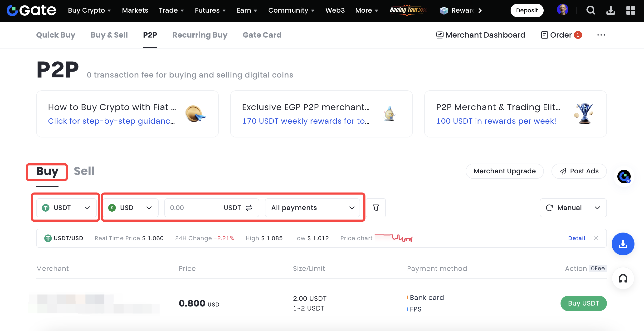The height and width of the screenshot is (331, 644).
Task: Click the amount input field
Action: coord(192,208)
